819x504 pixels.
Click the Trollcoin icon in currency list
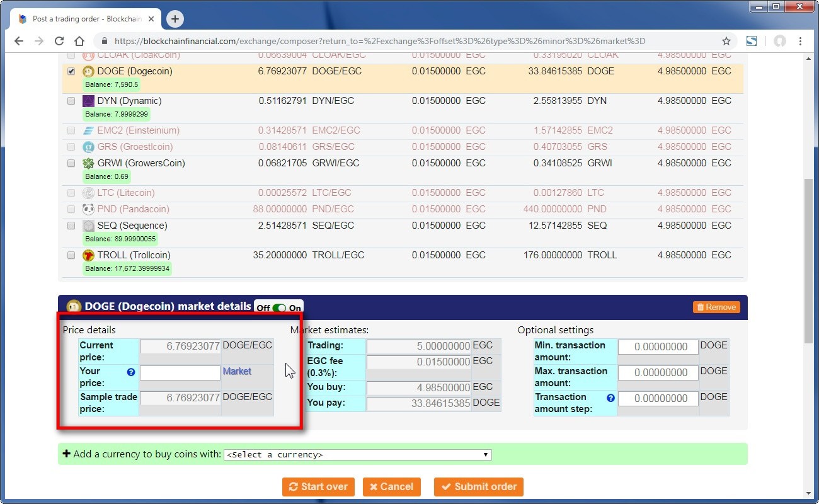pos(89,255)
